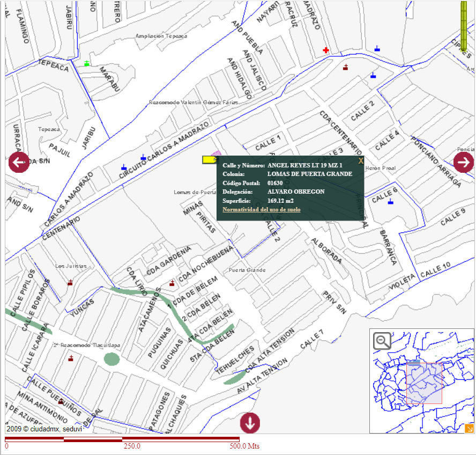
Task: Open Normatividad del uso de suelo link
Action: 262,209
